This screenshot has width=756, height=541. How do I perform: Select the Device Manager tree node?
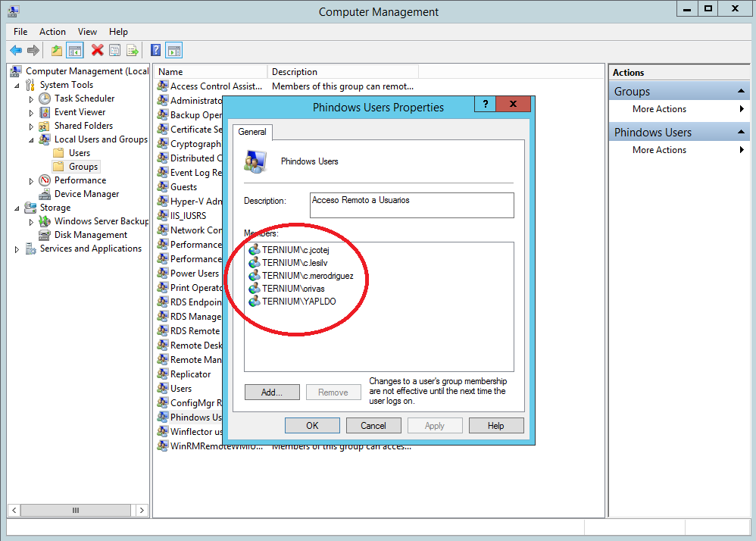(86, 194)
